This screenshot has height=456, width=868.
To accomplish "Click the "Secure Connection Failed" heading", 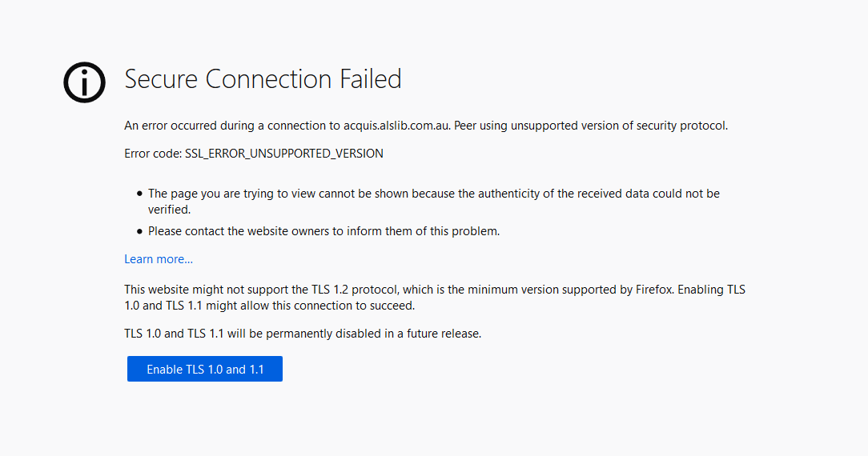I will tap(263, 79).
